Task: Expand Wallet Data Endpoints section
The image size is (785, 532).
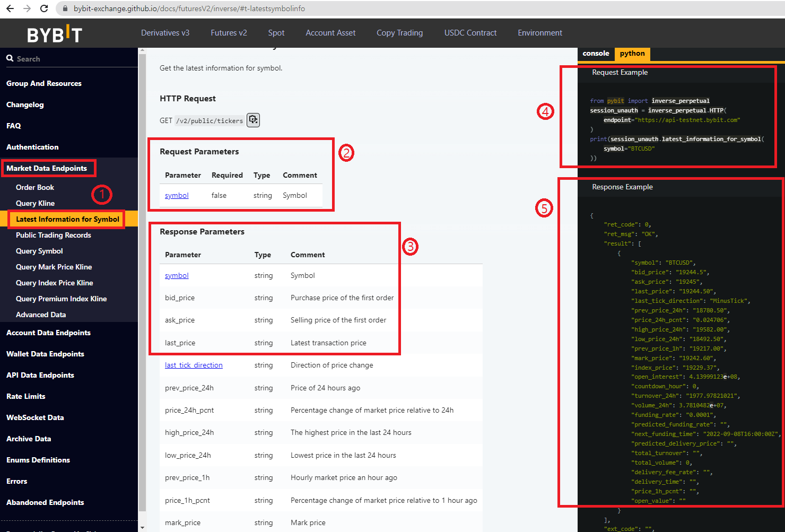Action: click(45, 354)
